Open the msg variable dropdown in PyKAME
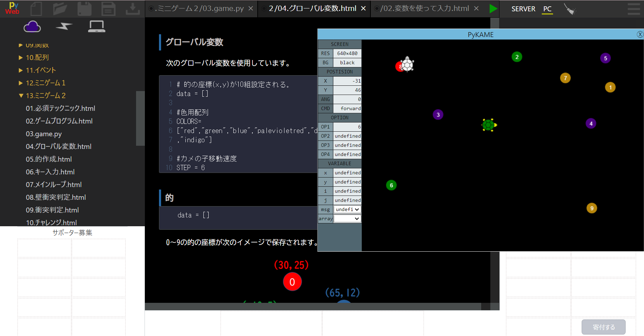644x336 pixels. (x=347, y=209)
